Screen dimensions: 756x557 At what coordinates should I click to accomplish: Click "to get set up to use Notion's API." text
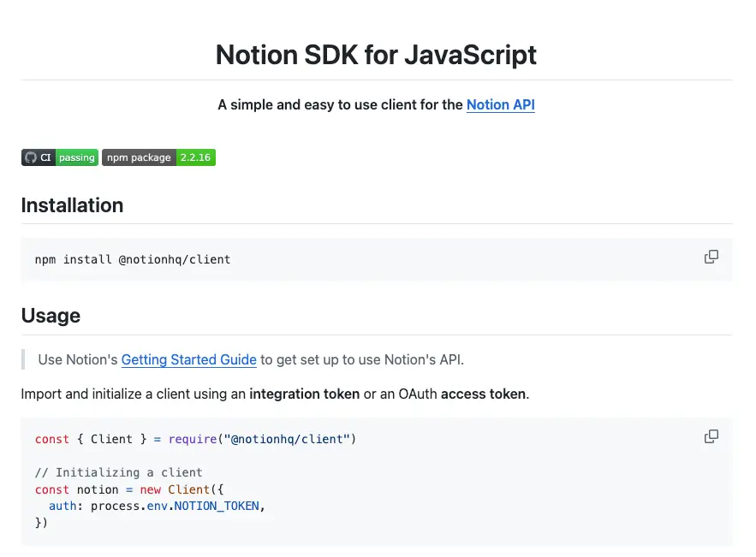click(x=362, y=359)
